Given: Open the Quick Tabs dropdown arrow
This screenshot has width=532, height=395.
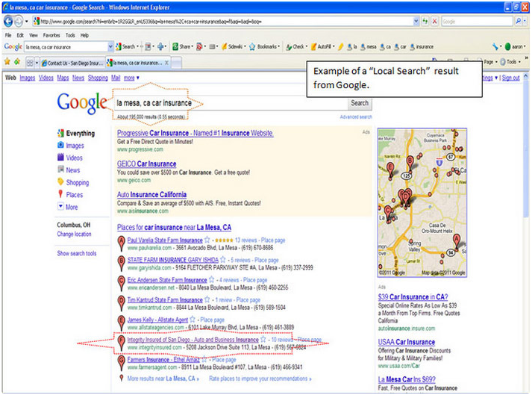Looking at the screenshot, I should click(37, 63).
